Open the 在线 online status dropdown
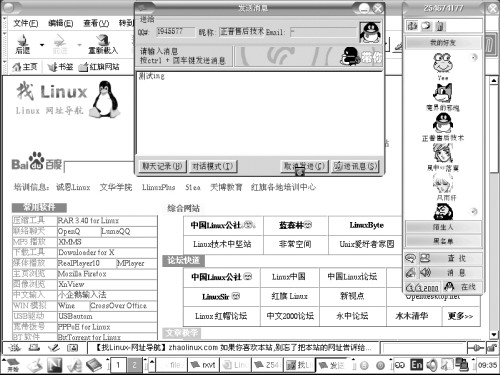Viewport: 500px width, 375px height. [x=463, y=287]
